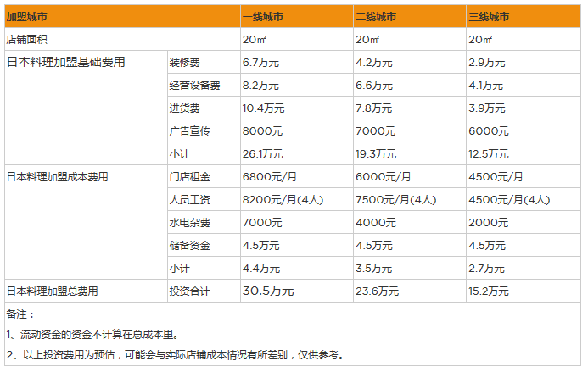Select the 装修费 row label
Viewport: 588px width, 372px height.
pos(184,63)
